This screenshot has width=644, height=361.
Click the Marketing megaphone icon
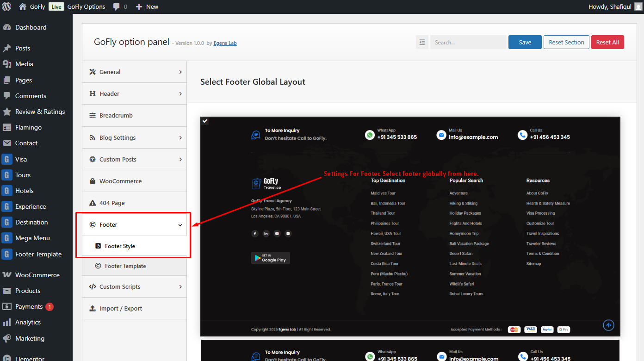[6, 338]
